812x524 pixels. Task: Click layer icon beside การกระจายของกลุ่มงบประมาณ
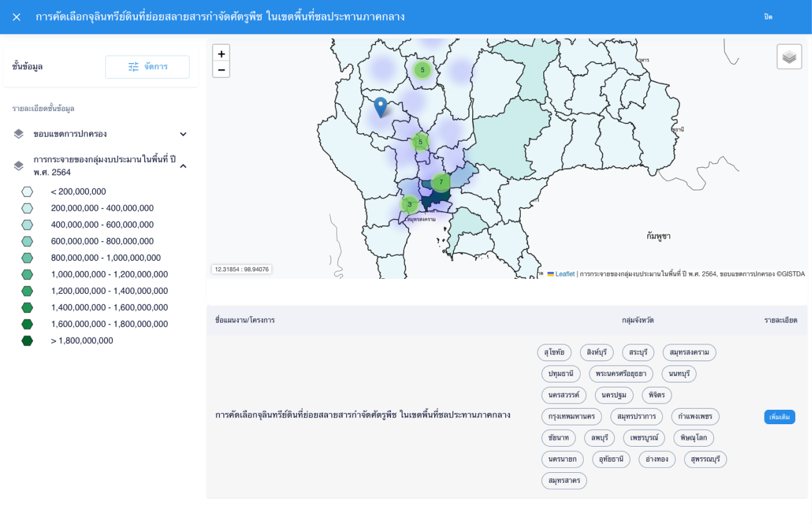pyautogui.click(x=19, y=166)
